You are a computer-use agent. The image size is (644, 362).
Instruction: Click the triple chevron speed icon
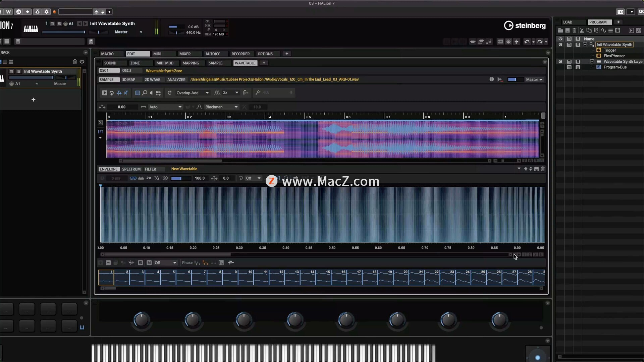pyautogui.click(x=165, y=178)
